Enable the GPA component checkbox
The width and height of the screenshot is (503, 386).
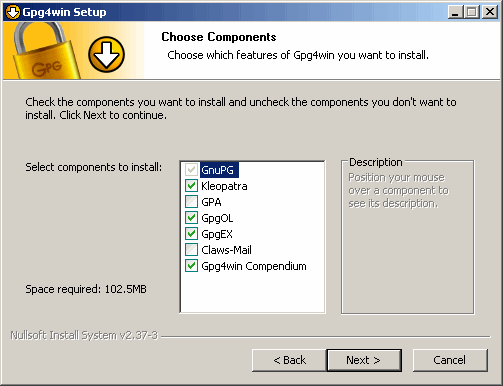(191, 202)
